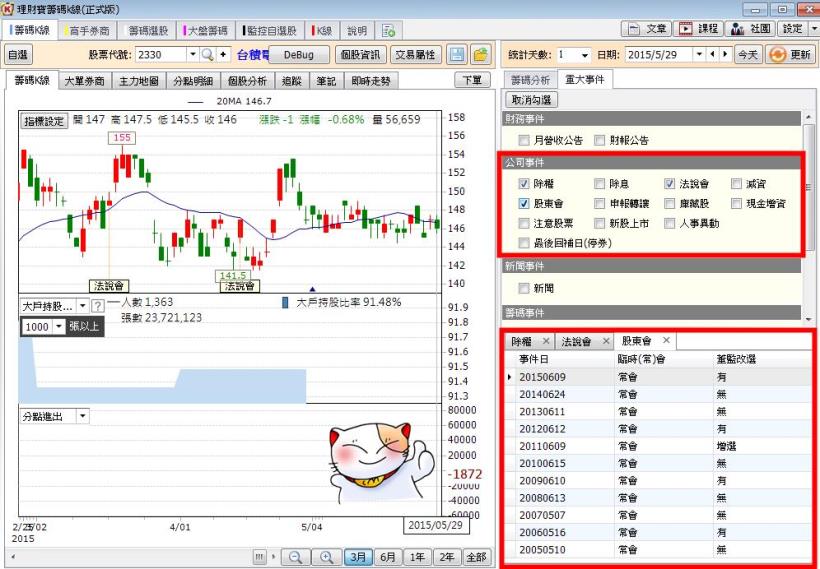Open the stock code dropdown arrow
This screenshot has width=820, height=569.
point(192,54)
